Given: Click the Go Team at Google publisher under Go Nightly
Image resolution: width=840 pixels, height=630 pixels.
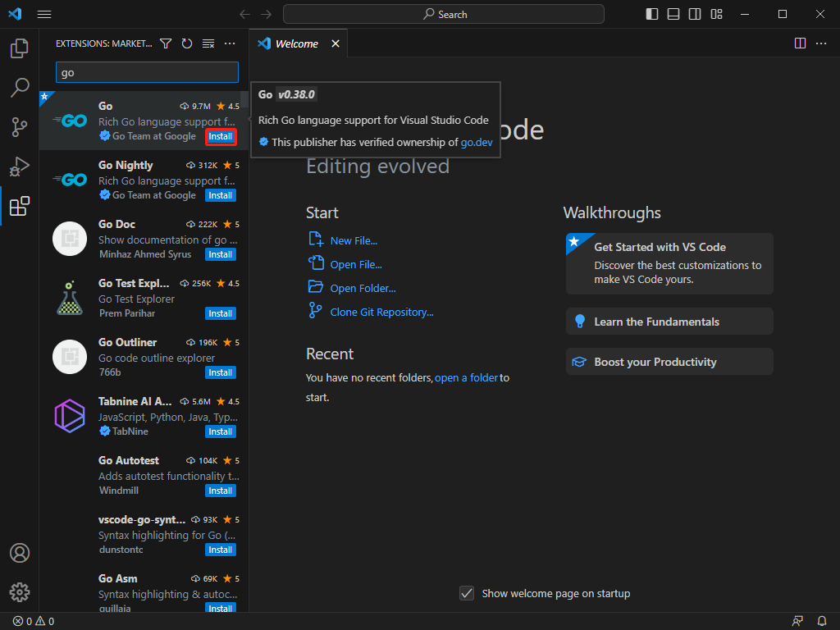Looking at the screenshot, I should [153, 195].
